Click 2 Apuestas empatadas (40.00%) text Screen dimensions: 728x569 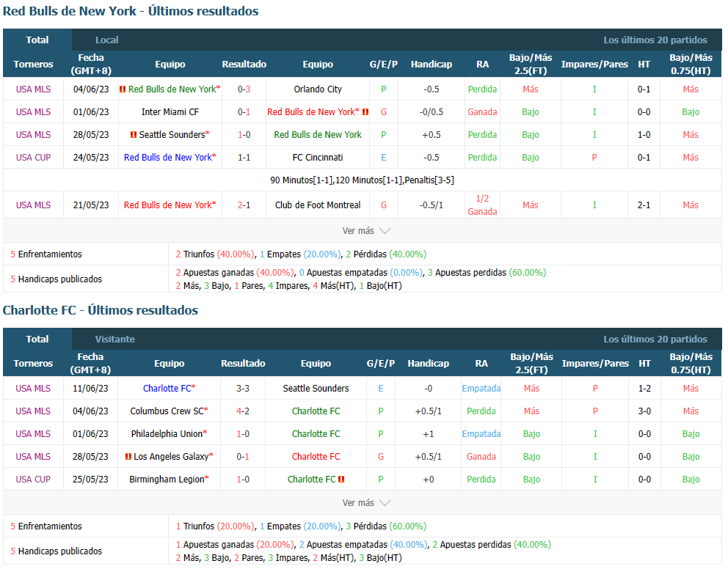pyautogui.click(x=363, y=544)
